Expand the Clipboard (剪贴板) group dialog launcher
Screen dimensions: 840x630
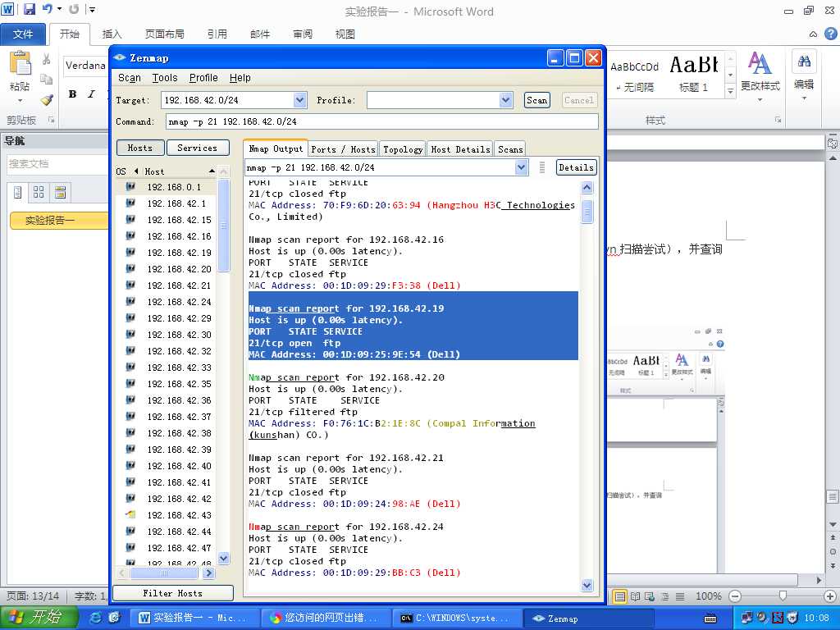click(x=52, y=120)
